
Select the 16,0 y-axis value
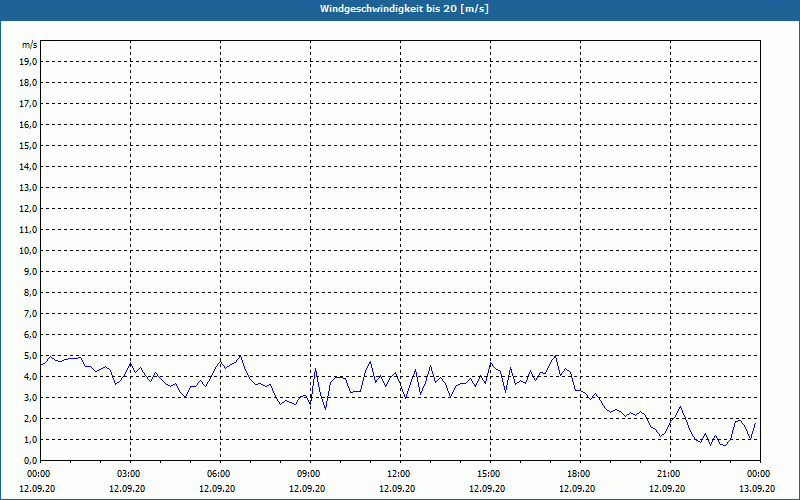pyautogui.click(x=29, y=124)
